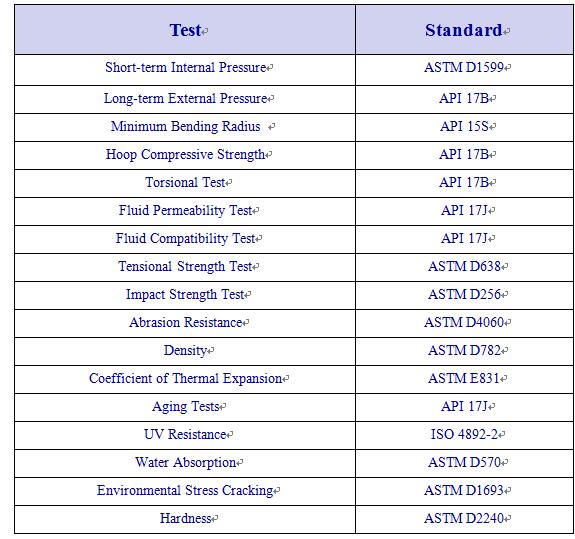Image resolution: width=575 pixels, height=539 pixels.
Task: Place cursor in Fluid Permeability Test cell
Action: coord(185,211)
